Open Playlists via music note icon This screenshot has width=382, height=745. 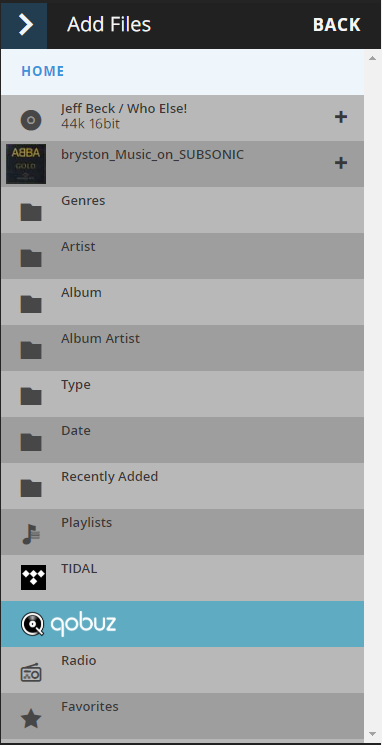(31, 534)
